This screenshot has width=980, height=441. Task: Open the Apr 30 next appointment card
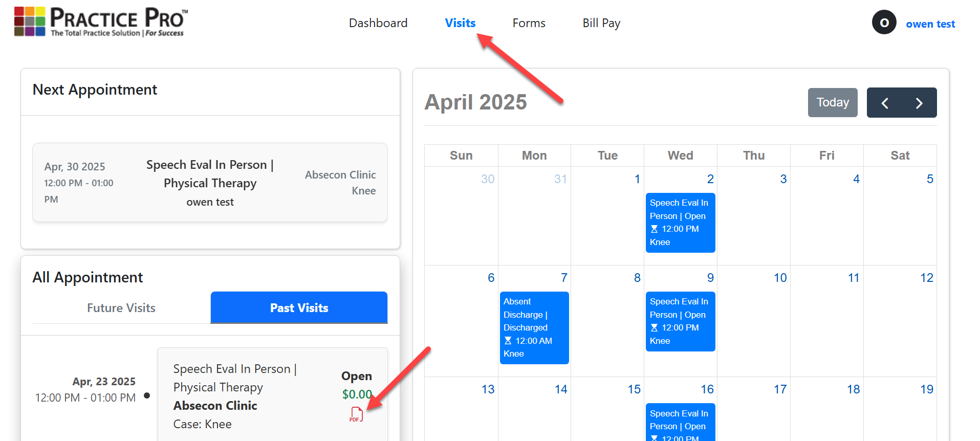[210, 183]
